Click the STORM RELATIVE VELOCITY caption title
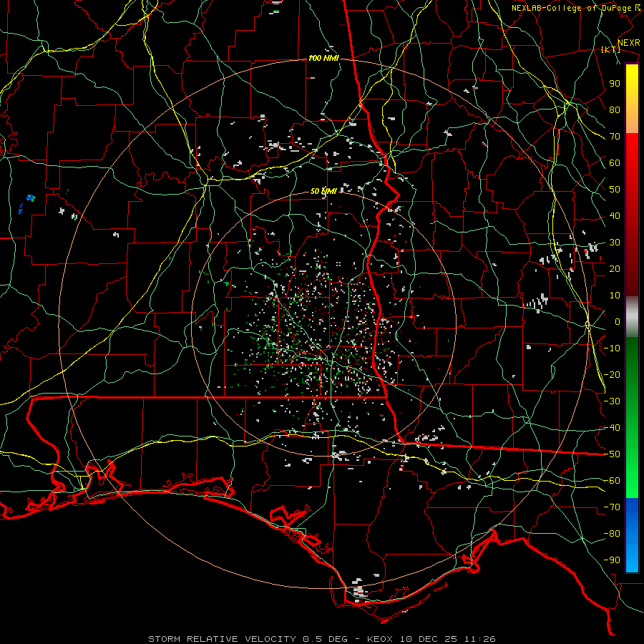 click(x=222, y=639)
